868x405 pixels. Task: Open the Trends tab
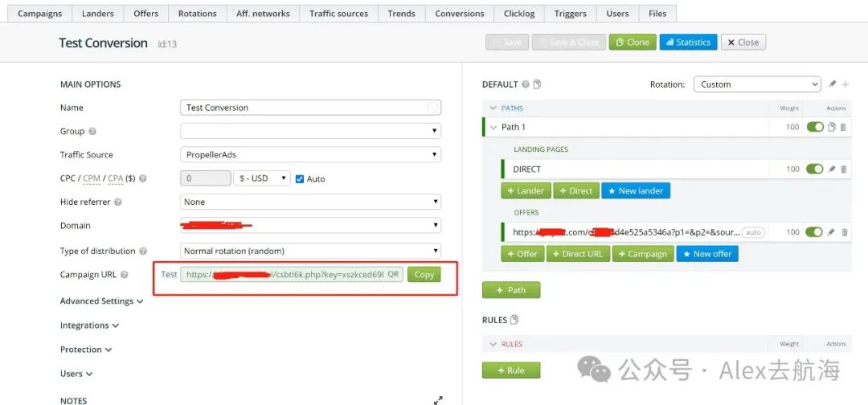[x=402, y=14]
